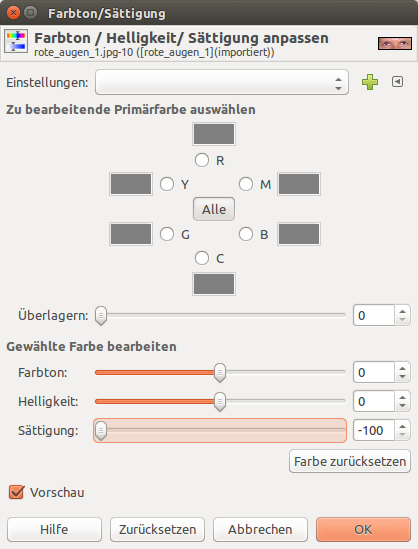Select the Y yellow radio button
The width and height of the screenshot is (418, 549).
pyautogui.click(x=167, y=184)
